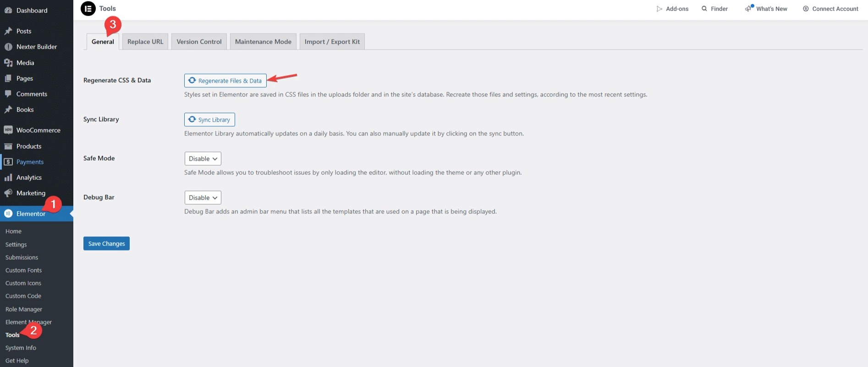The height and width of the screenshot is (367, 868).
Task: Go to Dashboard menu label
Action: 32,11
